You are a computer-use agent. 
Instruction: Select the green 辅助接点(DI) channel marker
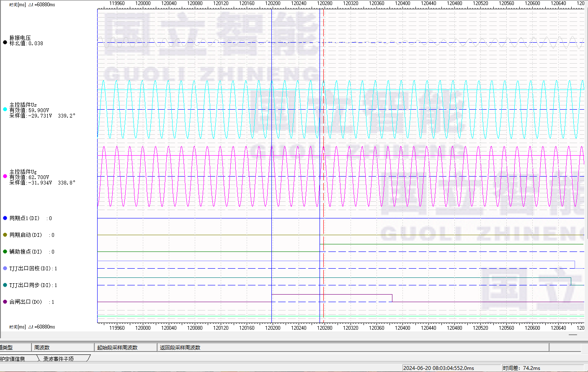click(5, 251)
